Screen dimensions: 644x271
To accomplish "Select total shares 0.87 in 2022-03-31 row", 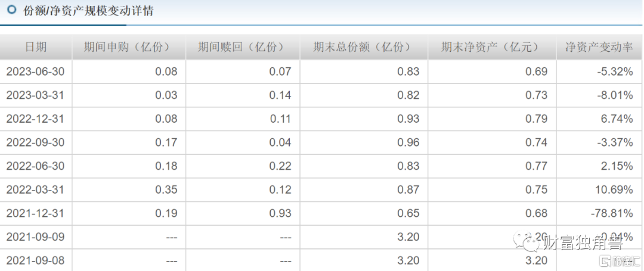I will (x=408, y=190).
